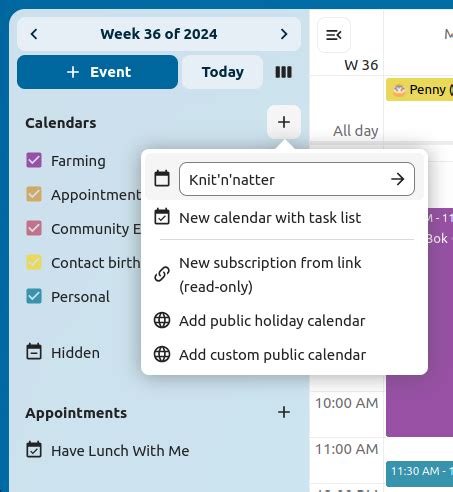Click the plus icon beside Appointments
The image size is (453, 492).
click(284, 412)
